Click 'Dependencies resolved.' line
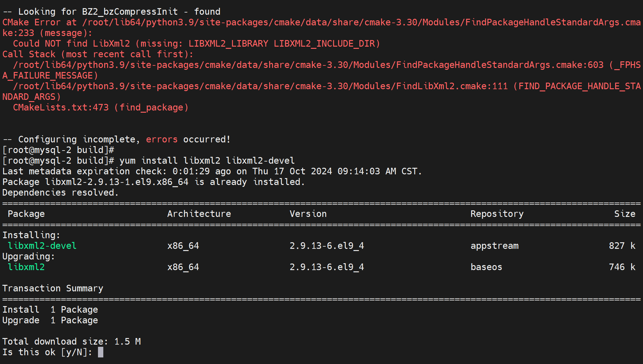Screen dimensions: 643x364 point(60,192)
